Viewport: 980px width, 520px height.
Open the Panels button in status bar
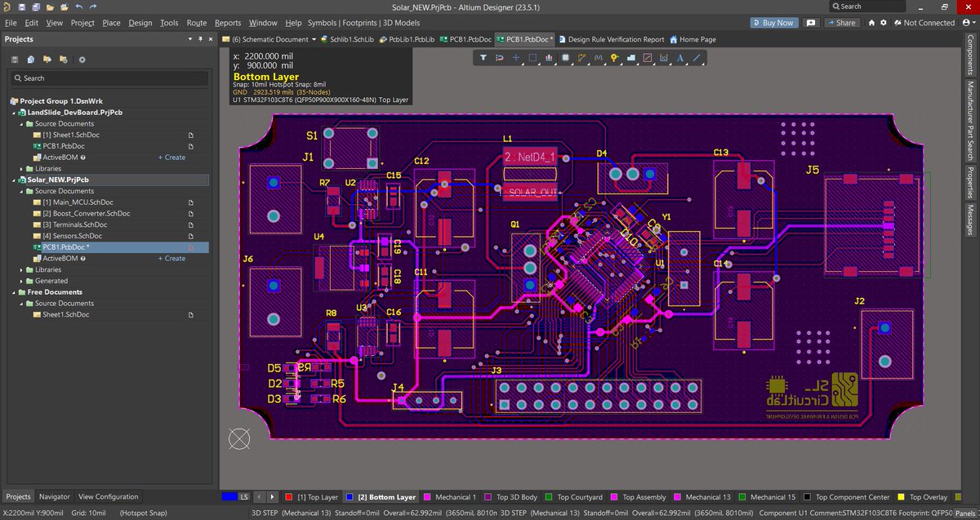[965, 513]
